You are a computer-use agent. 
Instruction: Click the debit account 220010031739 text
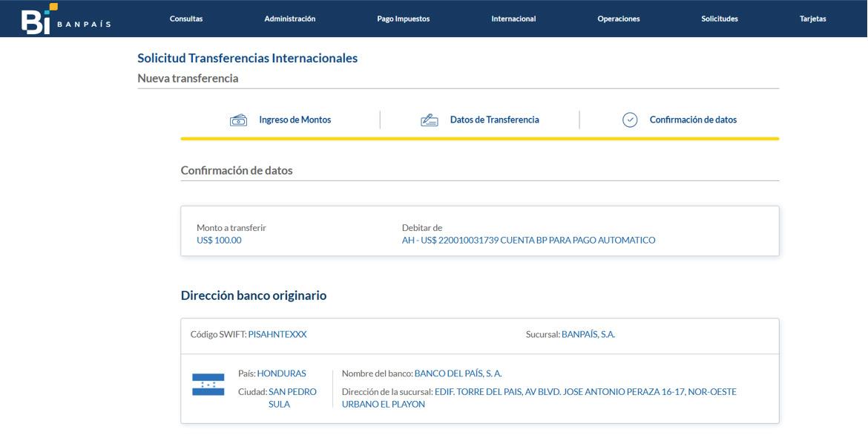[x=529, y=241]
